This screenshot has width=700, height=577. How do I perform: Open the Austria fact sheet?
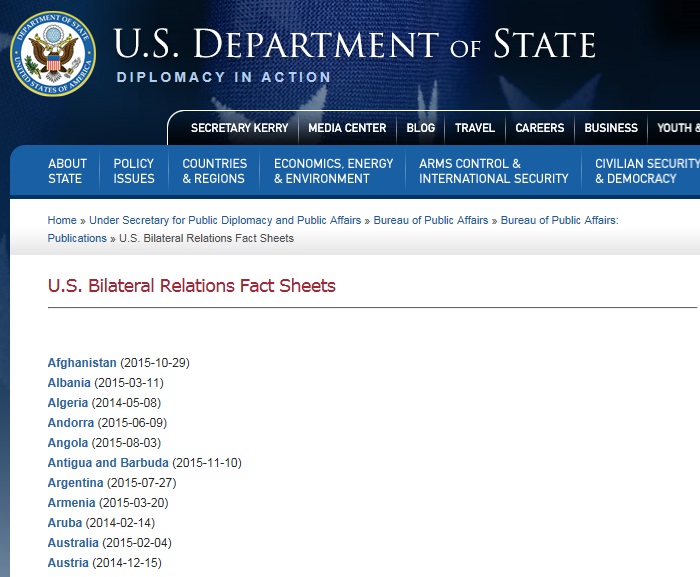click(68, 563)
